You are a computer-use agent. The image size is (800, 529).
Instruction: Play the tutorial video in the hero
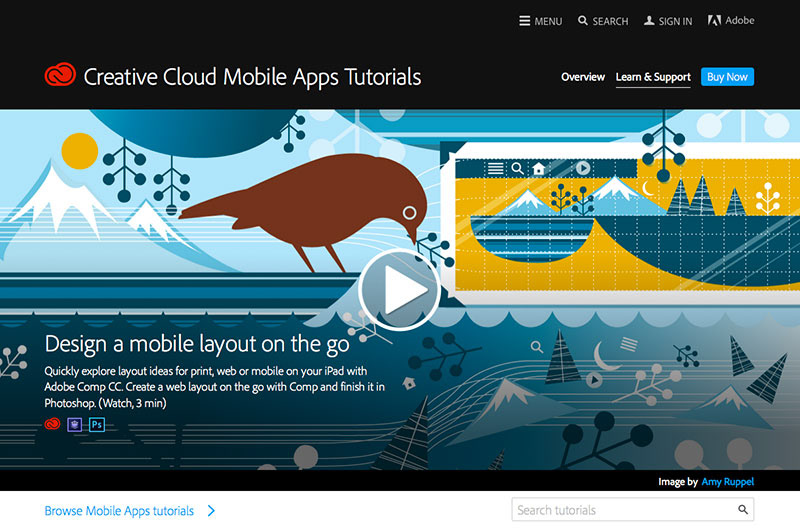click(x=399, y=289)
